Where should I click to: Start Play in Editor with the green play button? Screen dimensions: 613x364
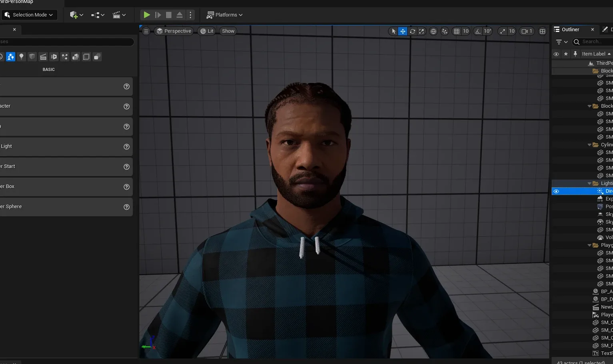pyautogui.click(x=147, y=15)
